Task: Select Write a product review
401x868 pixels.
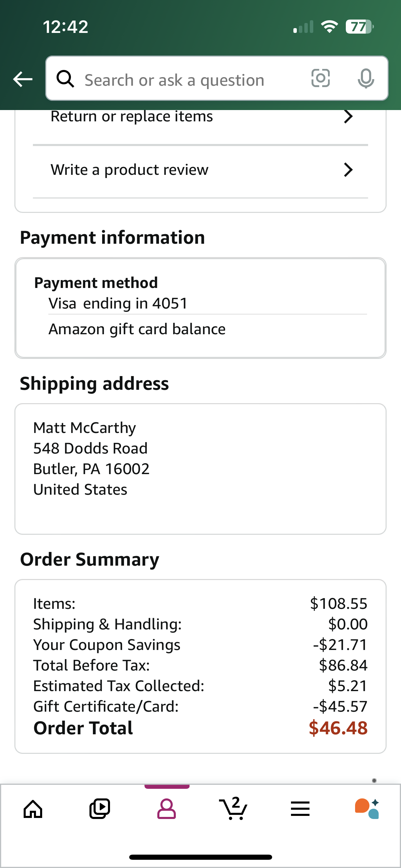Action: (x=200, y=170)
